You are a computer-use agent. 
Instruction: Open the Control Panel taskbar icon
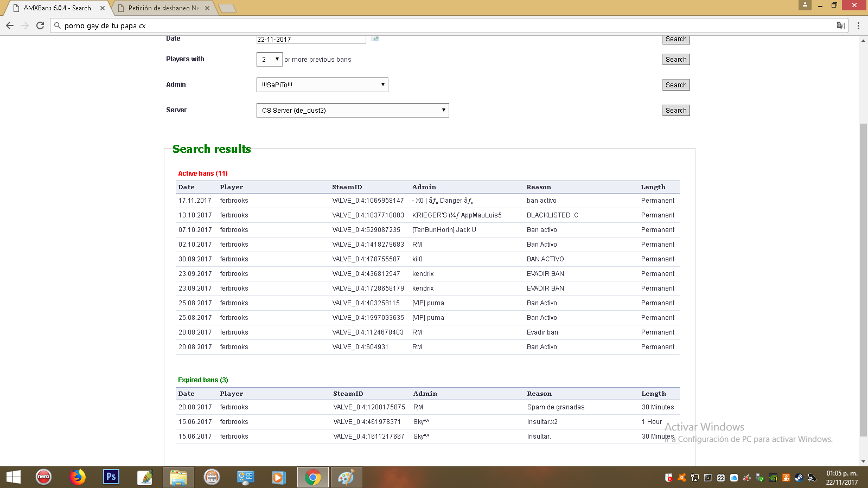click(x=245, y=477)
